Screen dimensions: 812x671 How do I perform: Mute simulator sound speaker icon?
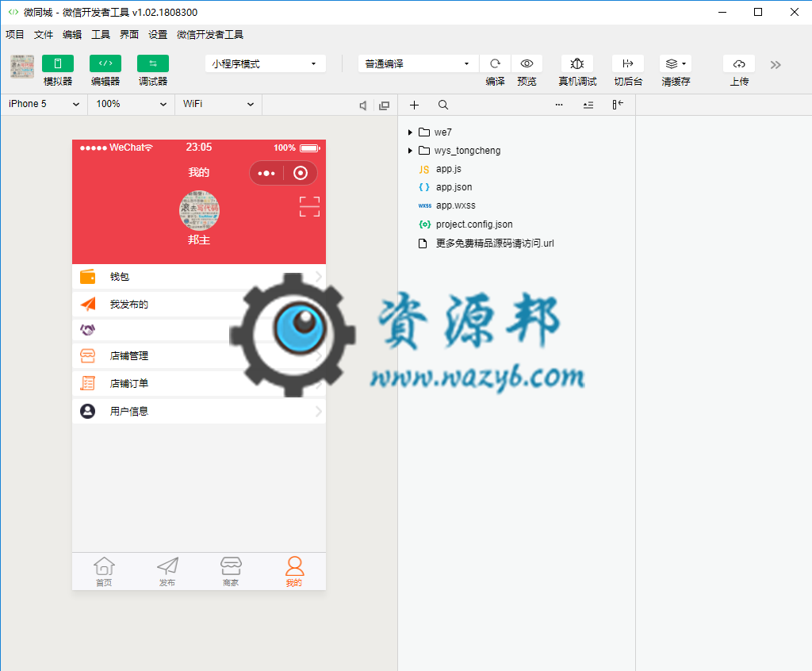tap(363, 105)
